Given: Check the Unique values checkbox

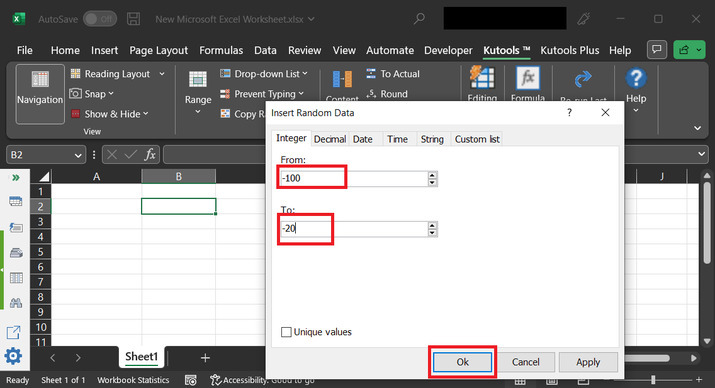Looking at the screenshot, I should [x=286, y=332].
